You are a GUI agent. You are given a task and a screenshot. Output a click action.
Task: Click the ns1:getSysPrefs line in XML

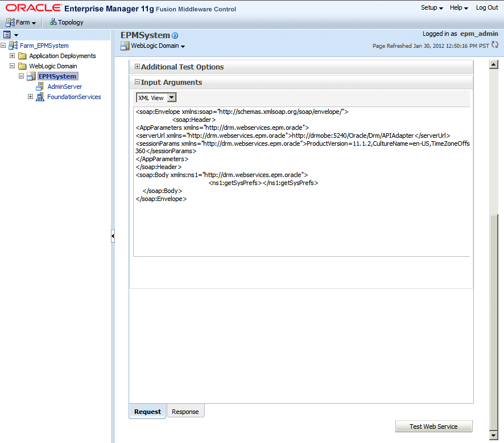tap(263, 183)
